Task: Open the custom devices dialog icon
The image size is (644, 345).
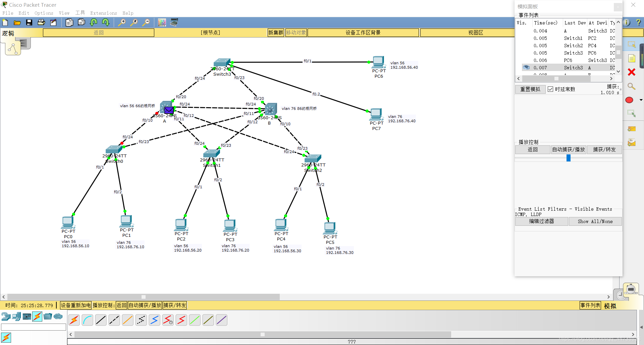Action: click(x=174, y=22)
